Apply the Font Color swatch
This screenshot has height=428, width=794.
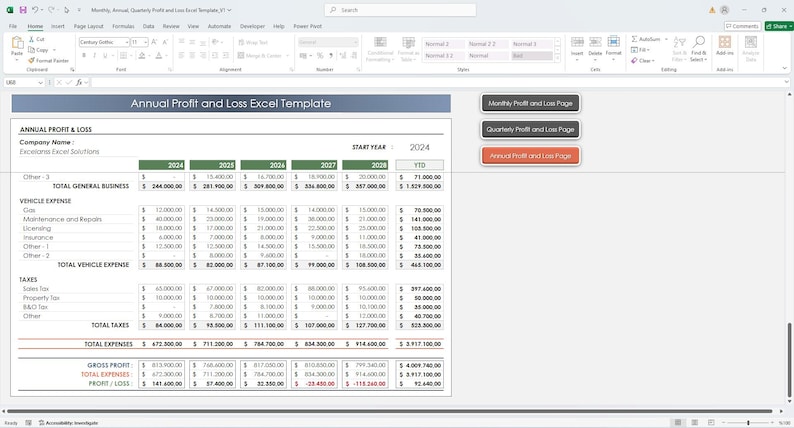pos(158,55)
